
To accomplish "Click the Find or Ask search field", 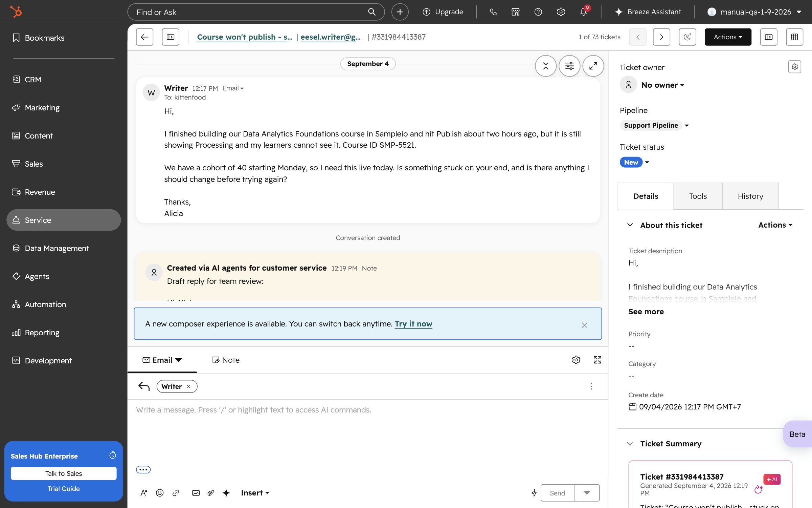I will pos(256,12).
